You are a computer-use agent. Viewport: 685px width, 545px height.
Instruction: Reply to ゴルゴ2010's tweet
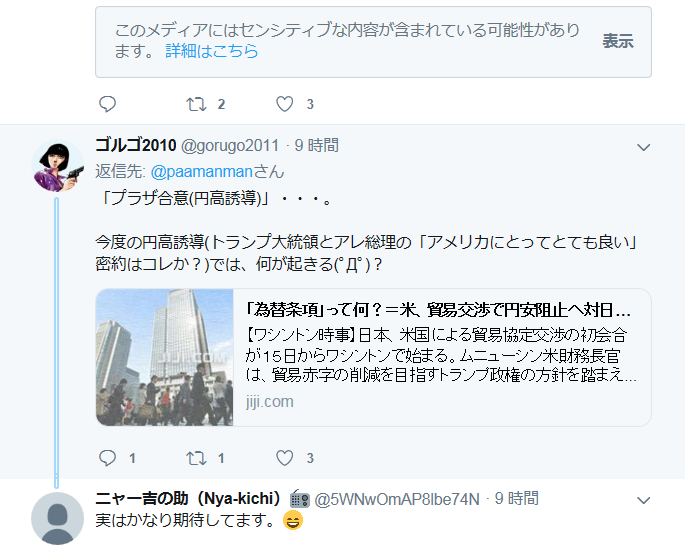point(107,458)
